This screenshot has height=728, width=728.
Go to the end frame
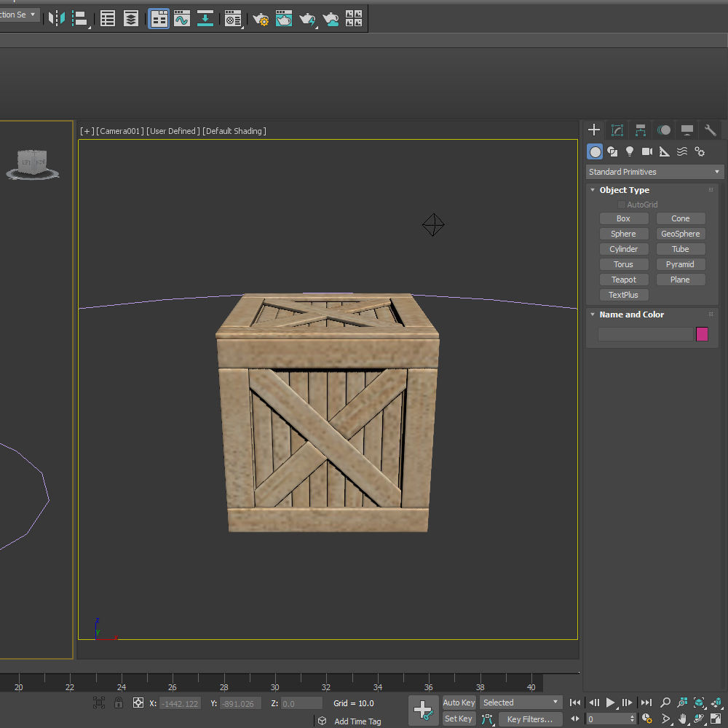tap(646, 703)
